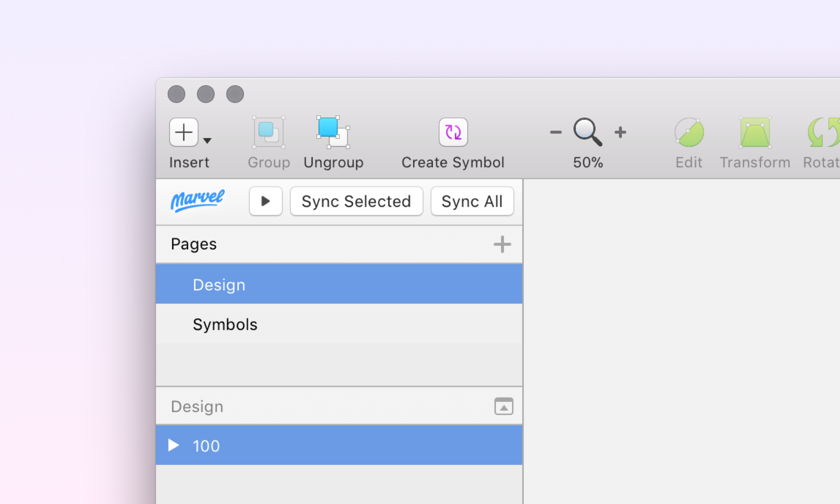
Task: Collapse the pages list toggle icon
Action: [x=503, y=406]
